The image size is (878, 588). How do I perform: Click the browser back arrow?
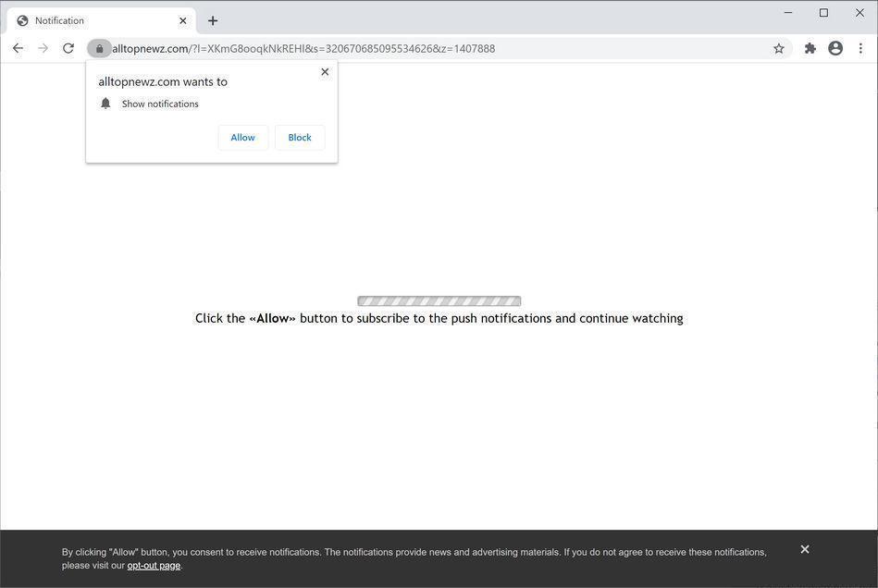point(18,49)
